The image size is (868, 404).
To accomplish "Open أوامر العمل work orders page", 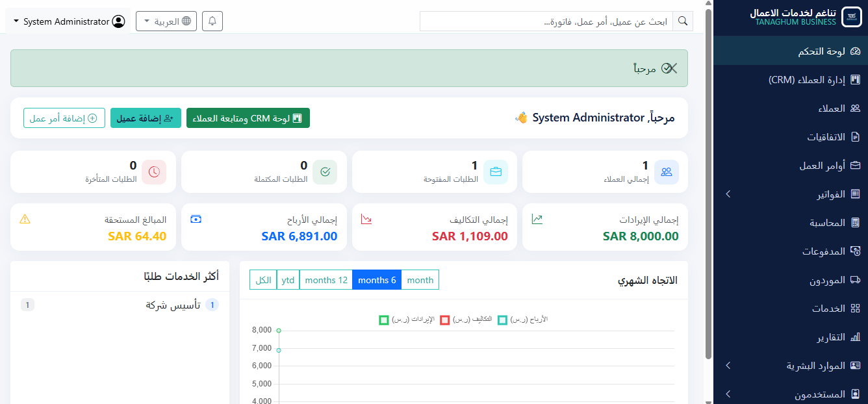I will (x=791, y=166).
